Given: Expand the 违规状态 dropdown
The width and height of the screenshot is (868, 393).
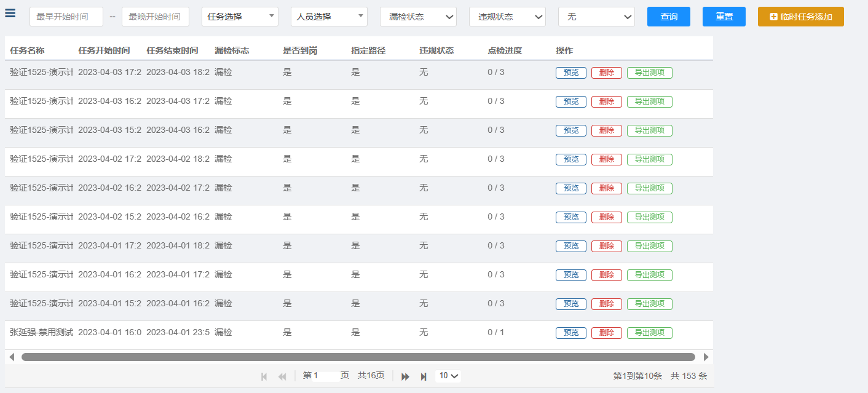Looking at the screenshot, I should pyautogui.click(x=507, y=17).
